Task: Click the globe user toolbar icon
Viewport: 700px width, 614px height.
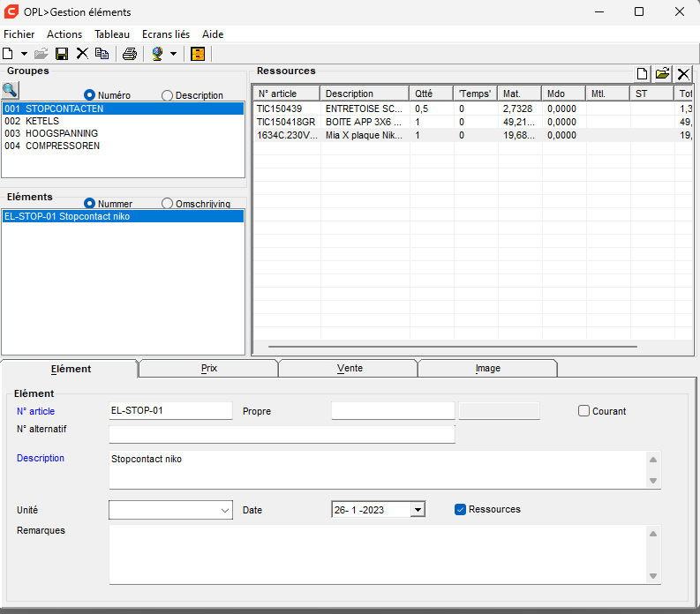Action: [x=157, y=54]
